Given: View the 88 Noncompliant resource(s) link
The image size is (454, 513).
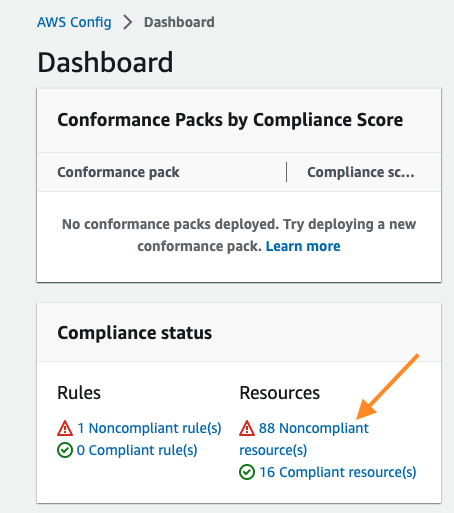Looking at the screenshot, I should [304, 439].
